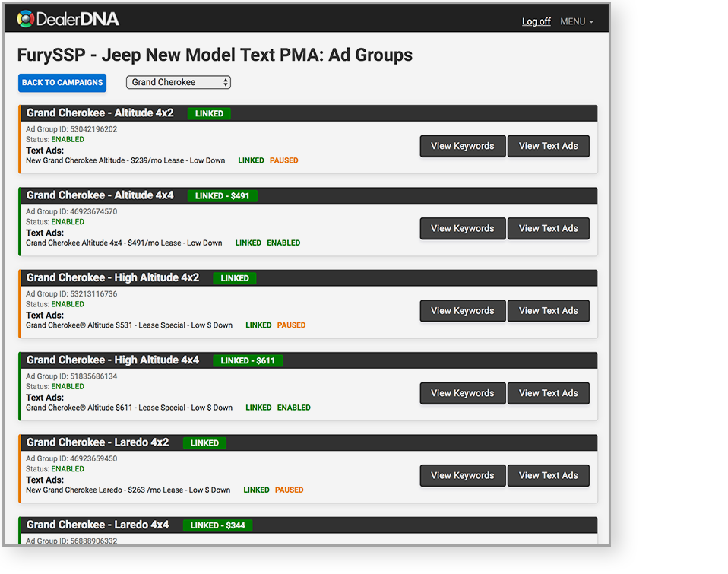
Task: Click text ad 'Altitude $611 - Lease Special'
Action: [x=129, y=408]
